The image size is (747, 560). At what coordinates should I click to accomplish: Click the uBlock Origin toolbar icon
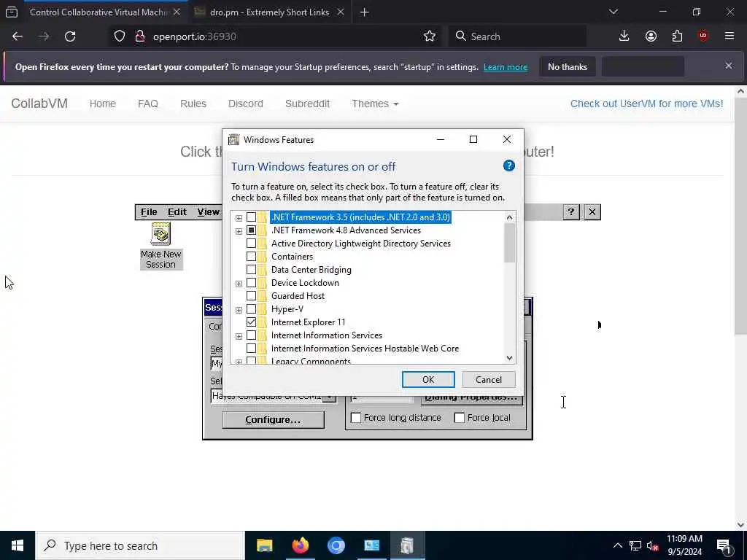[703, 36]
